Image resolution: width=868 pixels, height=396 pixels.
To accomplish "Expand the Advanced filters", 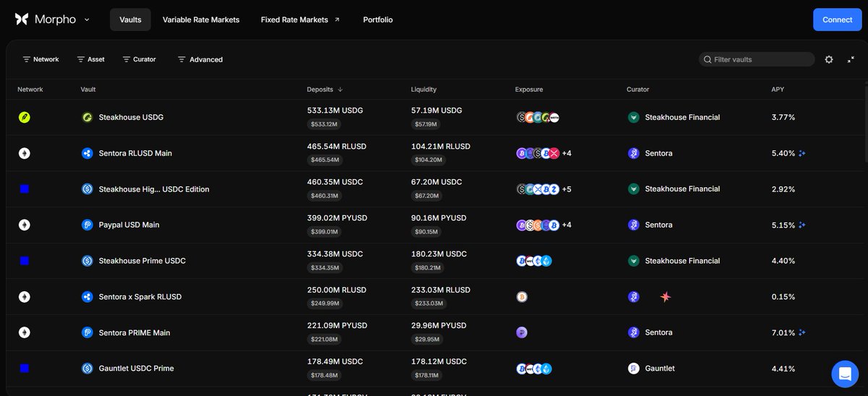I will [200, 59].
